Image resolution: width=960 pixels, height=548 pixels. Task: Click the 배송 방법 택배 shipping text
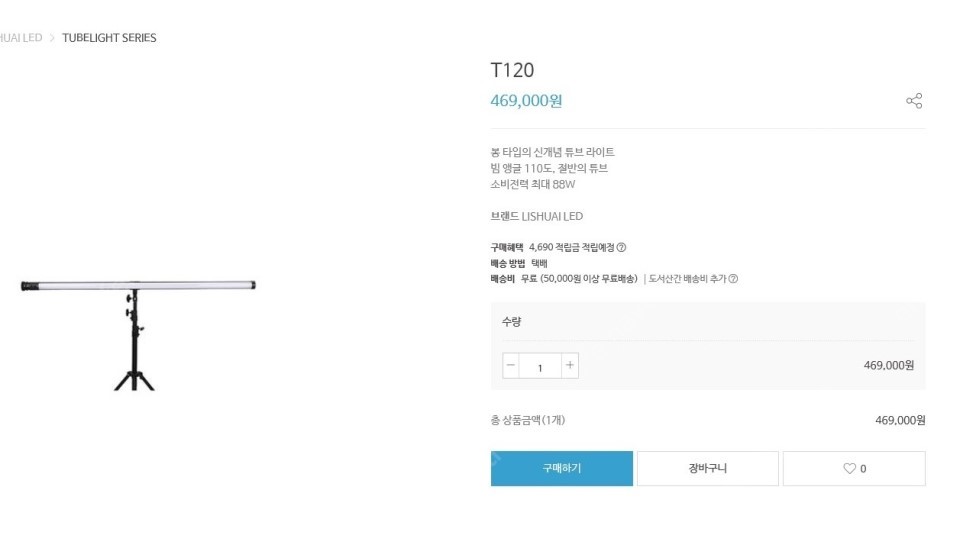[x=518, y=263]
